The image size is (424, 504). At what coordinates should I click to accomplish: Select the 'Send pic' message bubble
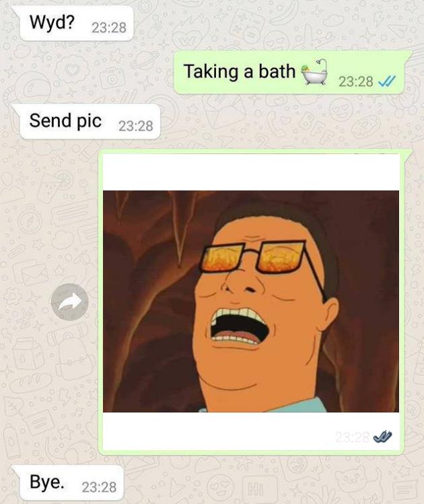[90, 122]
